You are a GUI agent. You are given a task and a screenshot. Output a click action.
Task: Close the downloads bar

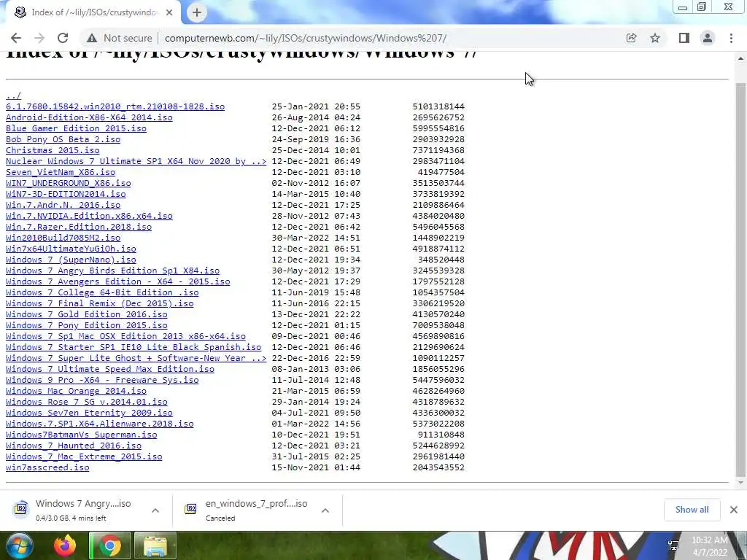point(734,510)
